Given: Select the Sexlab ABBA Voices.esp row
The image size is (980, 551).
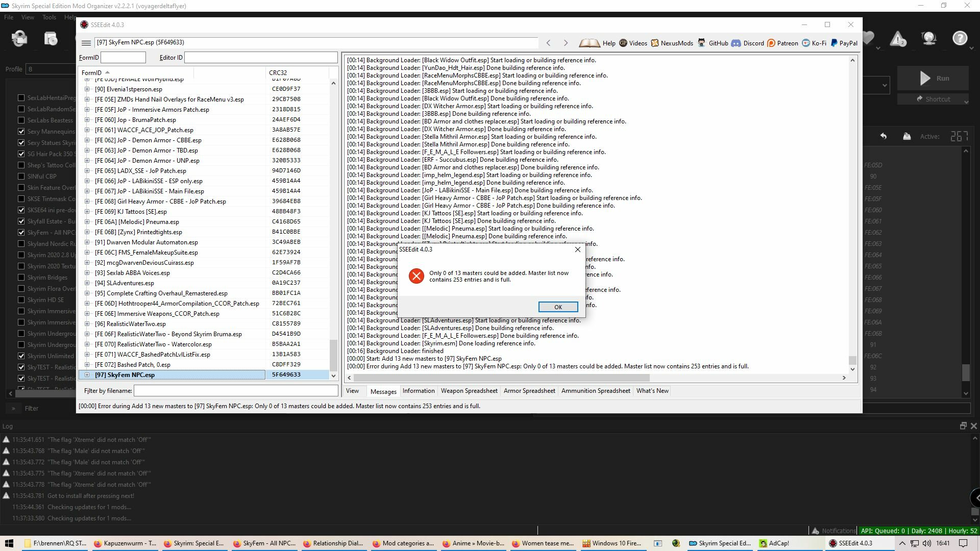Looking at the screenshot, I should pos(204,273).
